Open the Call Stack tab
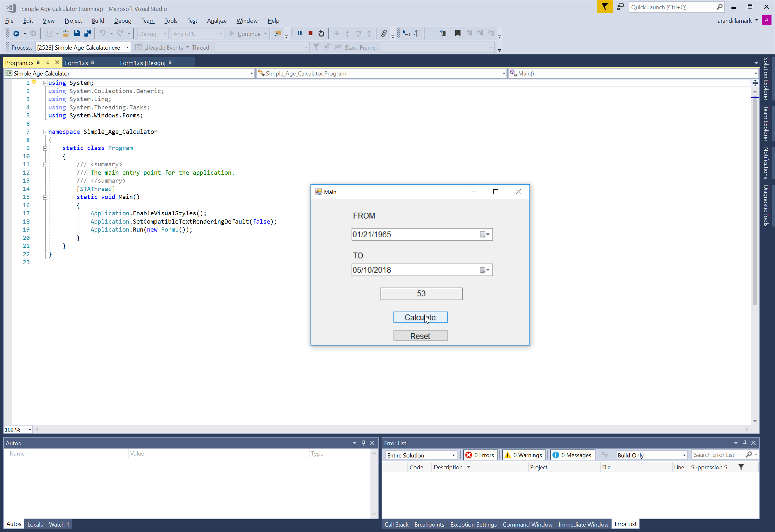The image size is (775, 532). [396, 524]
